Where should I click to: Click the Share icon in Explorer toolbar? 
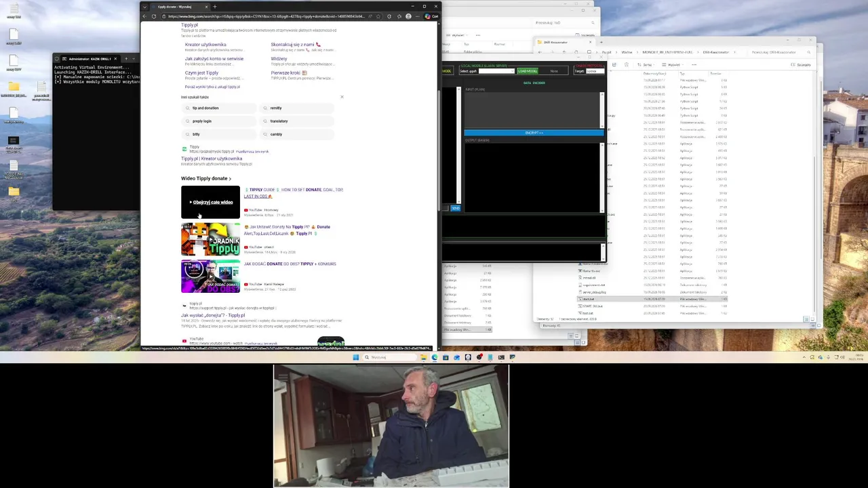click(614, 65)
